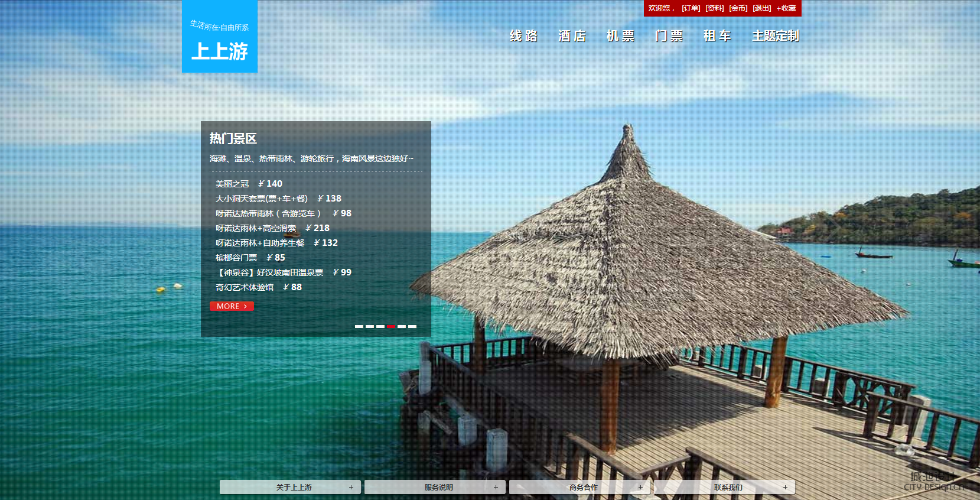The width and height of the screenshot is (980, 500).
Task: Select the 槟榔谷门票 ¥85 listing
Action: click(250, 258)
